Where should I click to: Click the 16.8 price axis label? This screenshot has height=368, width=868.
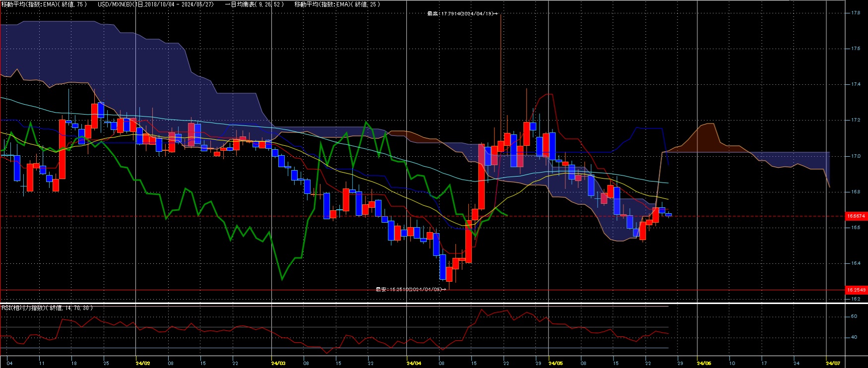pyautogui.click(x=856, y=192)
